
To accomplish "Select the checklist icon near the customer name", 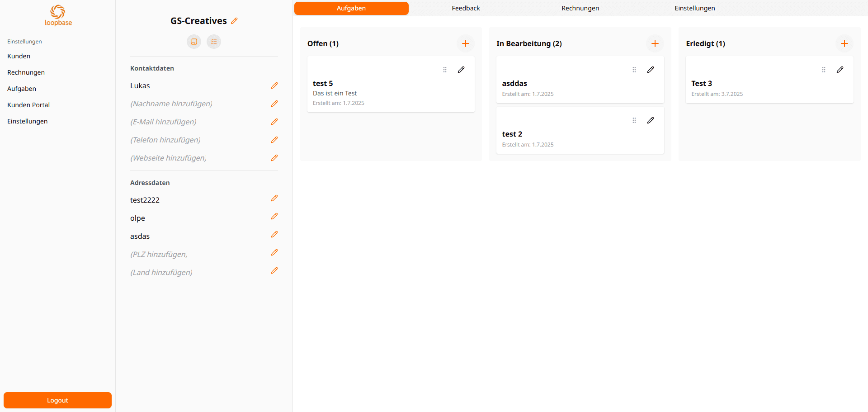I will point(214,42).
